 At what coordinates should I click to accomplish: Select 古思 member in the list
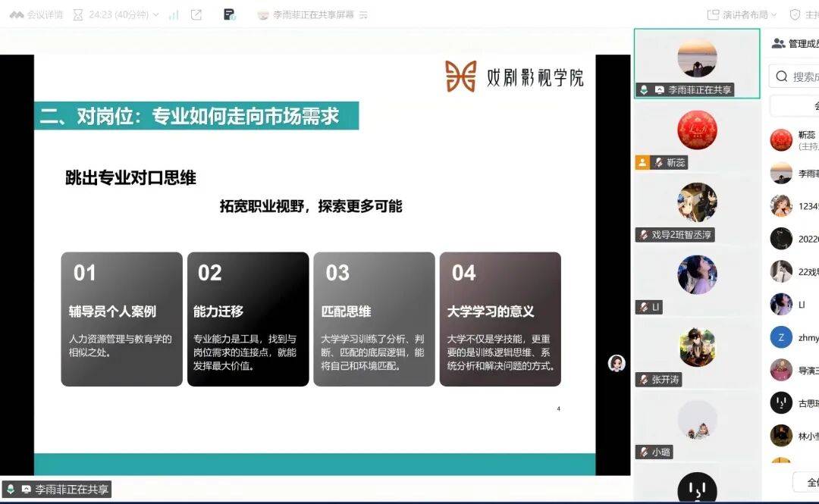[795, 403]
